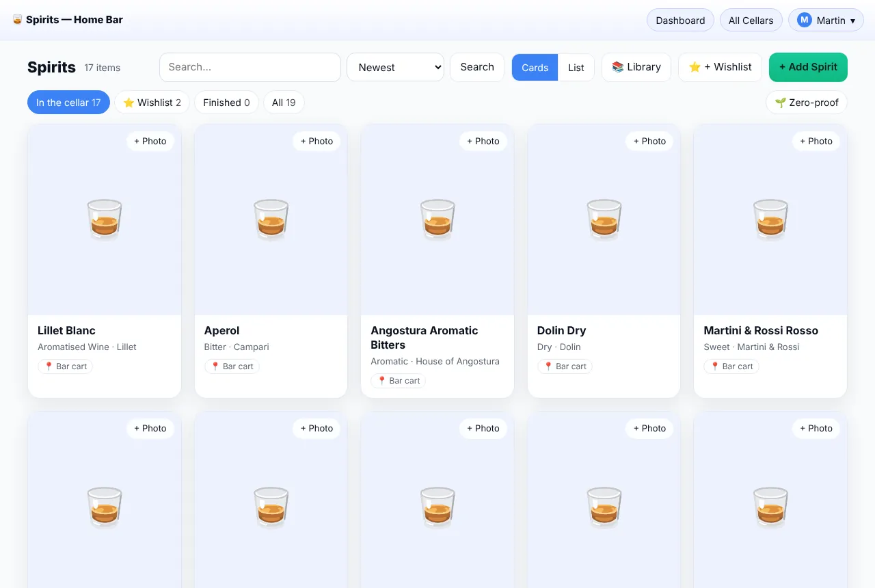The image size is (875, 588).
Task: Select the All tab
Action: [284, 103]
